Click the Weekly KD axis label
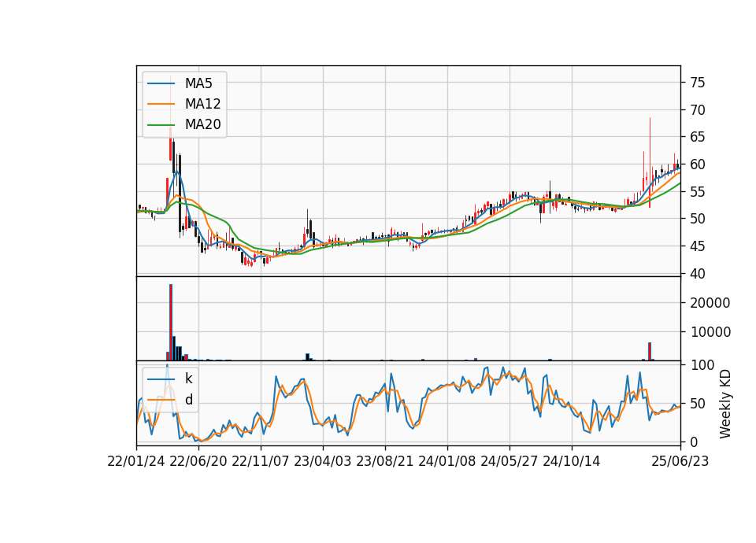The height and width of the screenshot is (543, 756). click(x=725, y=404)
